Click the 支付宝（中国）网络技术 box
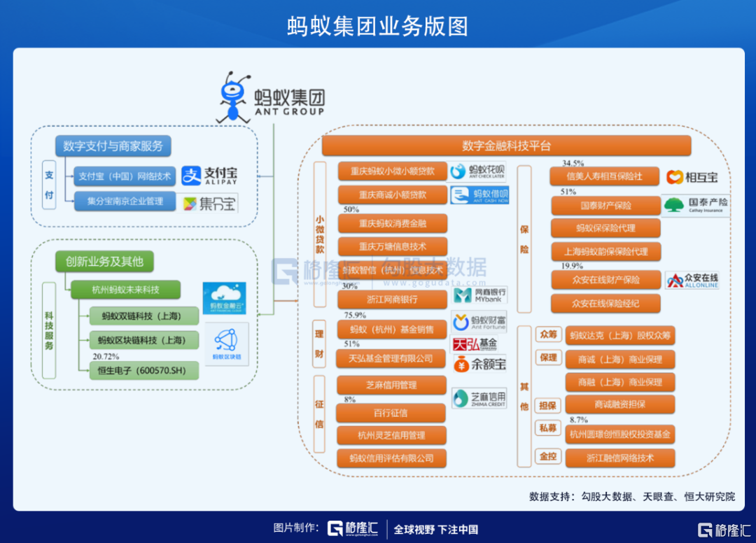This screenshot has width=756, height=543. [124, 176]
